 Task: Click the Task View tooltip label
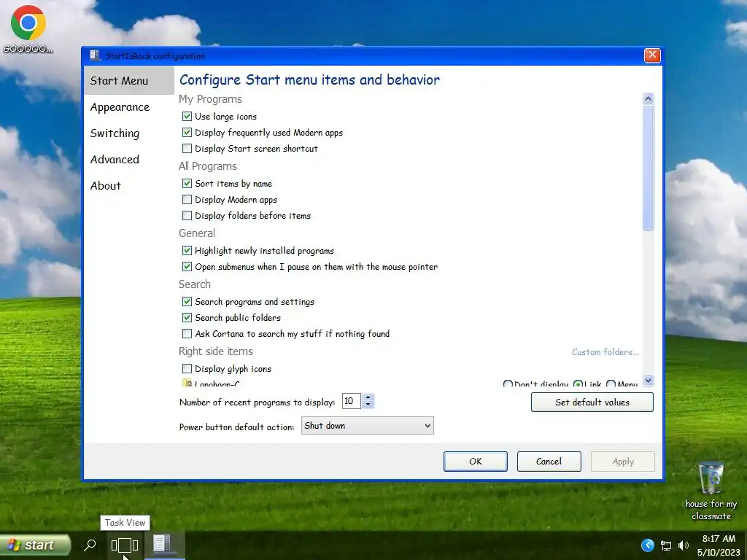click(x=125, y=522)
